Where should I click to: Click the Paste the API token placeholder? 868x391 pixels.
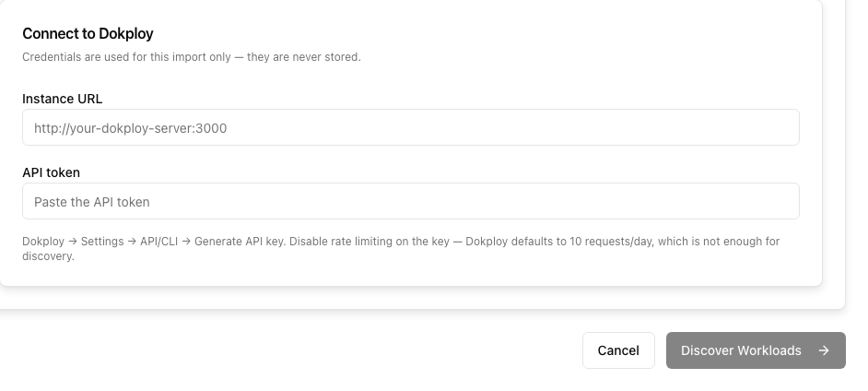point(92,202)
